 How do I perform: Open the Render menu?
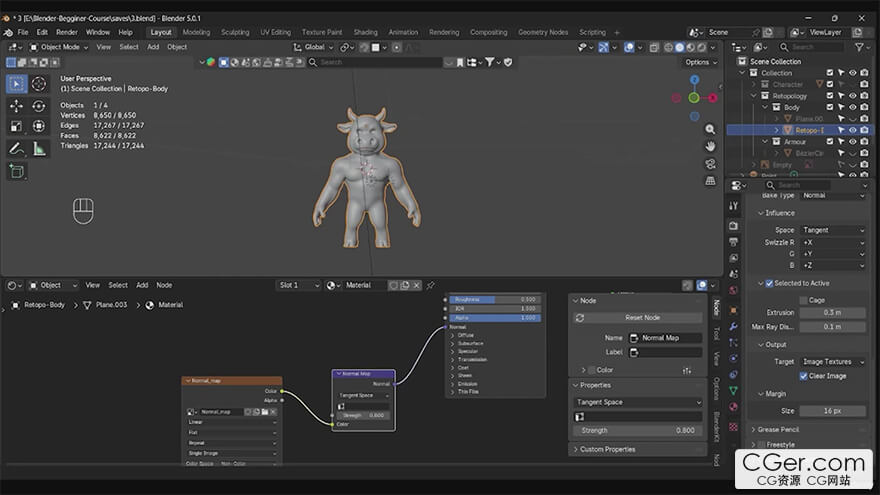coord(67,32)
